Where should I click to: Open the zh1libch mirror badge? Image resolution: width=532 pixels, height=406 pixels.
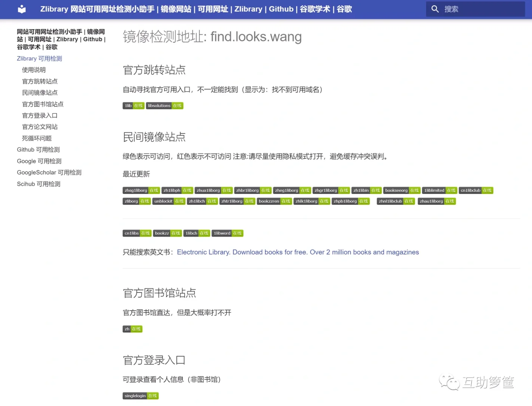202,201
